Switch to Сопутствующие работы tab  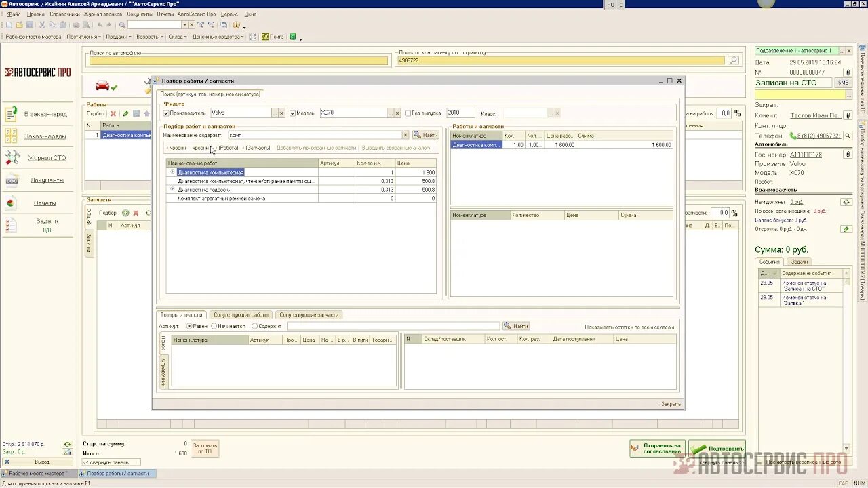241,314
